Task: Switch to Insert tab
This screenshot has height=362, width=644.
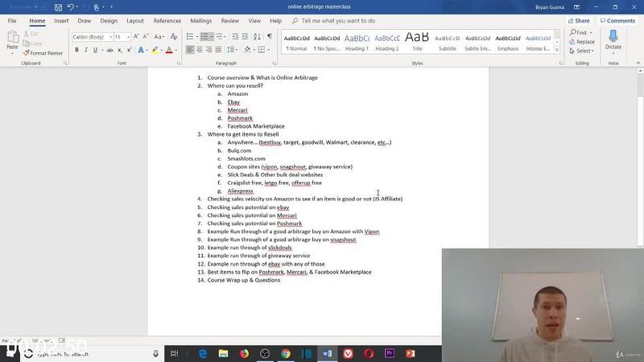Action: pos(61,21)
